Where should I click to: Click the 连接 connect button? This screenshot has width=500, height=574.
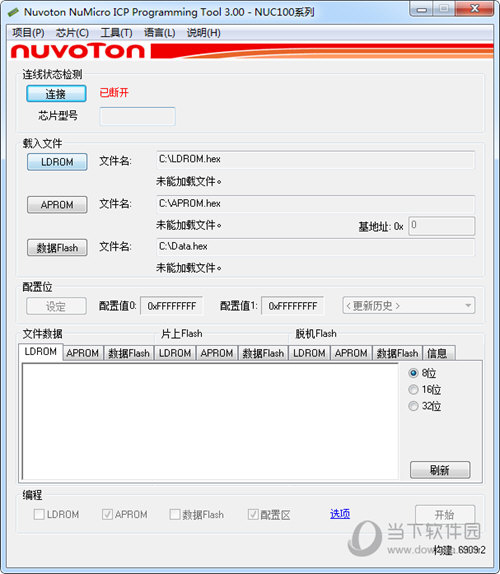(x=56, y=94)
